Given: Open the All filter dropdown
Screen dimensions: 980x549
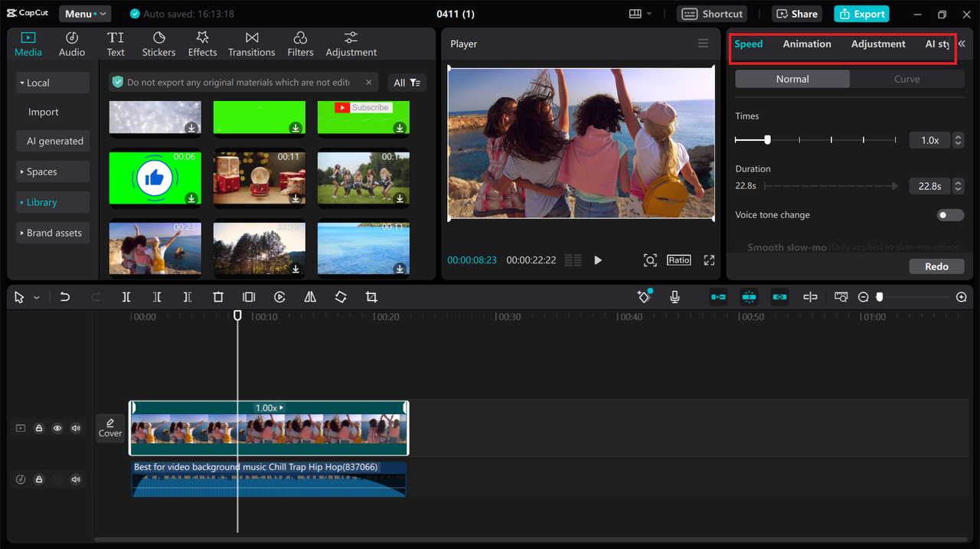Looking at the screenshot, I should coord(407,83).
